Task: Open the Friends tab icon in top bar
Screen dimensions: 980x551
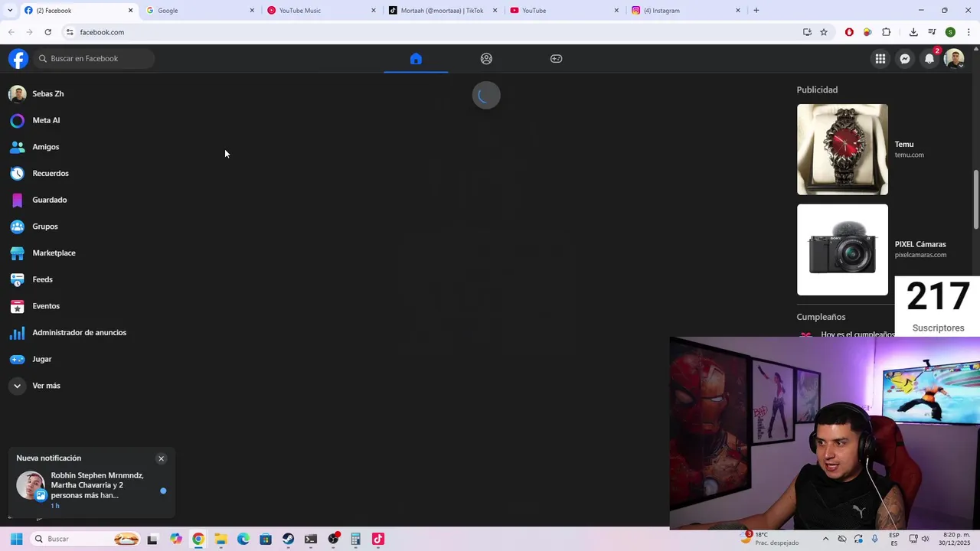Action: [486, 59]
